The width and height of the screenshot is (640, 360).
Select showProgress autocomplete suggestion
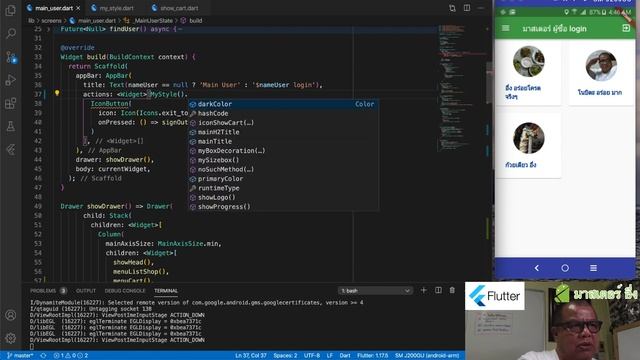click(283, 207)
